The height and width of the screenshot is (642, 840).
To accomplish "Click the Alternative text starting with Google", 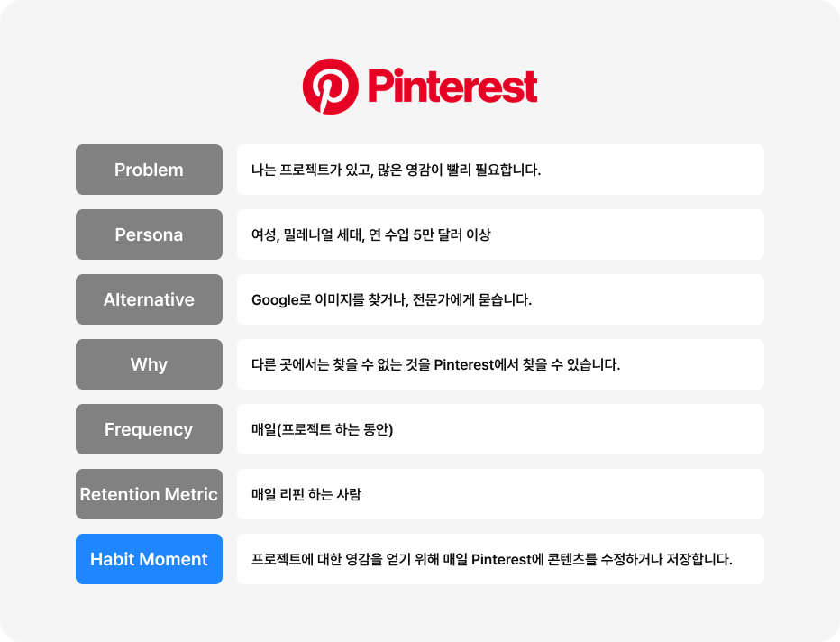I will [x=391, y=299].
